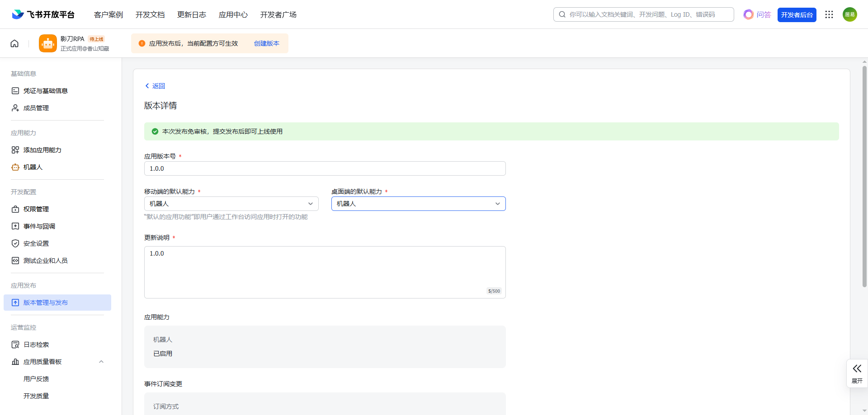The width and height of the screenshot is (868, 415).
Task: Click the page vertical scrollbar
Action: (864, 176)
